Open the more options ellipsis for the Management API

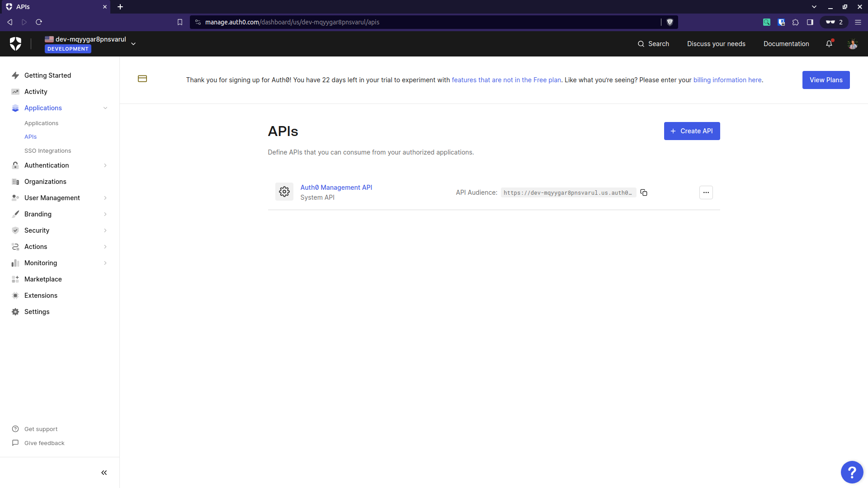tap(706, 192)
